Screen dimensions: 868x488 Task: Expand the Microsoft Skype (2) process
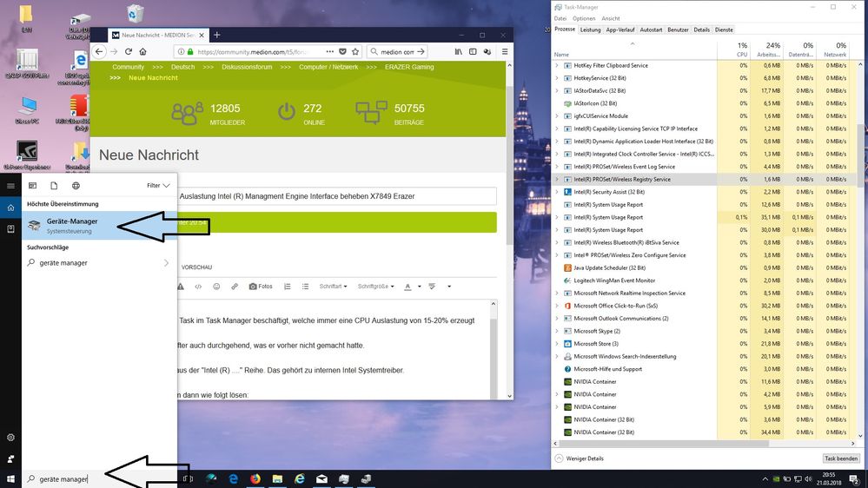tap(557, 331)
